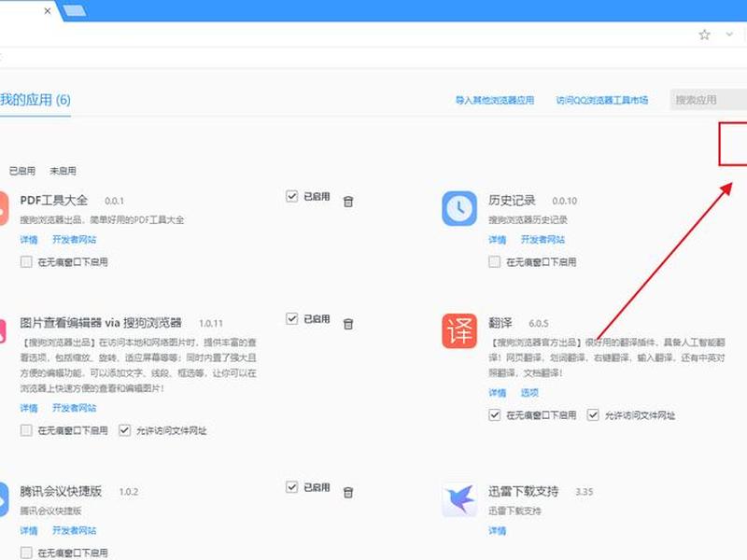Remove 腾讯会议快捷版 using its trash icon
This screenshot has width=747, height=560.
[348, 493]
